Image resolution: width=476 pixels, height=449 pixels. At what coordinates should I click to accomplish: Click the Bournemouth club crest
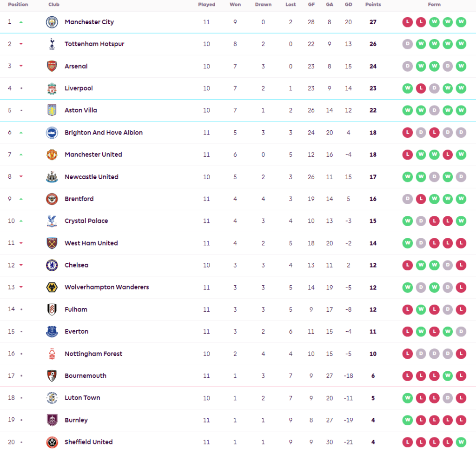click(52, 375)
